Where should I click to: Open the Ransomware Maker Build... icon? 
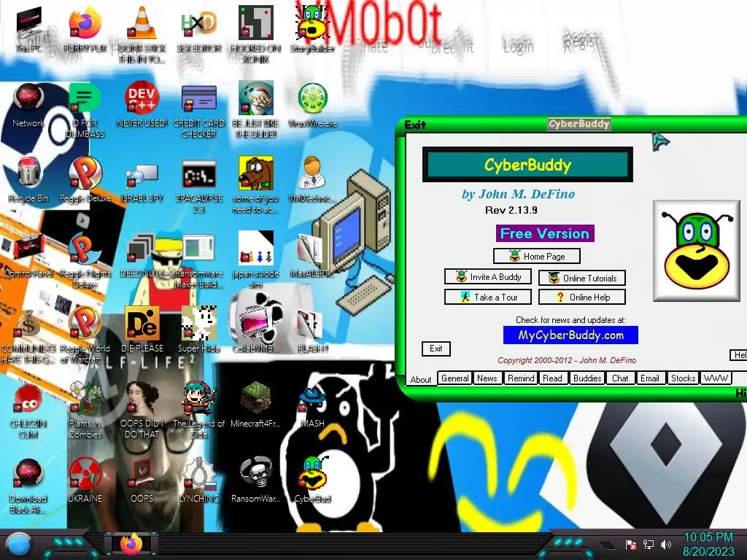click(199, 261)
